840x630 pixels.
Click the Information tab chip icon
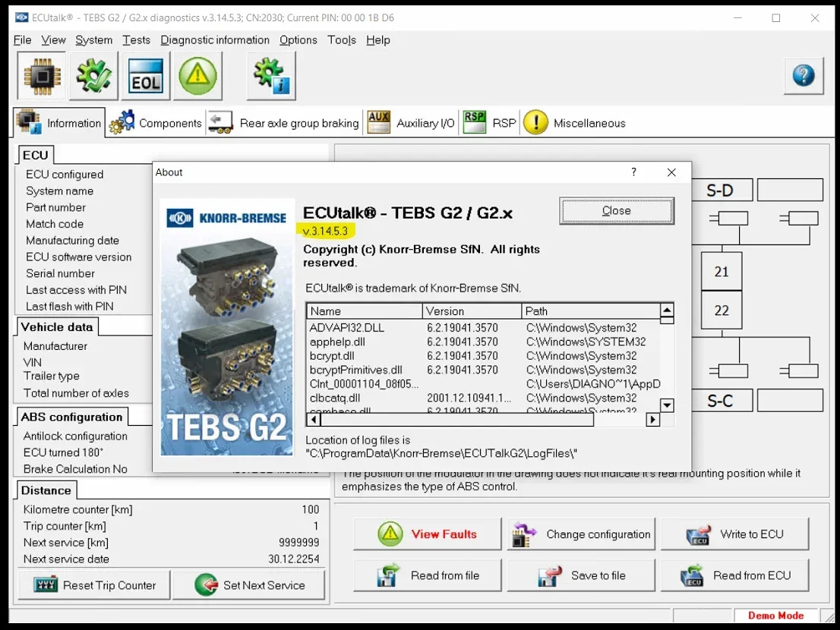pyautogui.click(x=29, y=122)
